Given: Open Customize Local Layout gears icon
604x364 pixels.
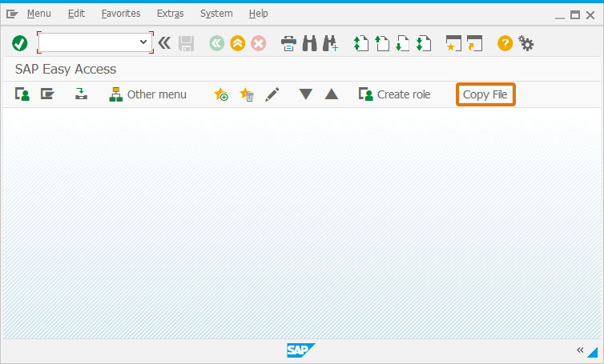Looking at the screenshot, I should [x=525, y=43].
